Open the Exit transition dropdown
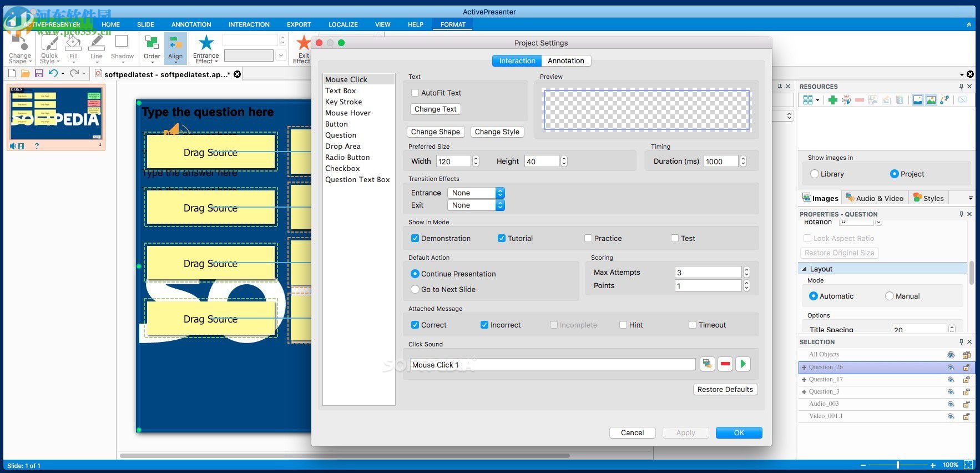980x473 pixels. 476,205
